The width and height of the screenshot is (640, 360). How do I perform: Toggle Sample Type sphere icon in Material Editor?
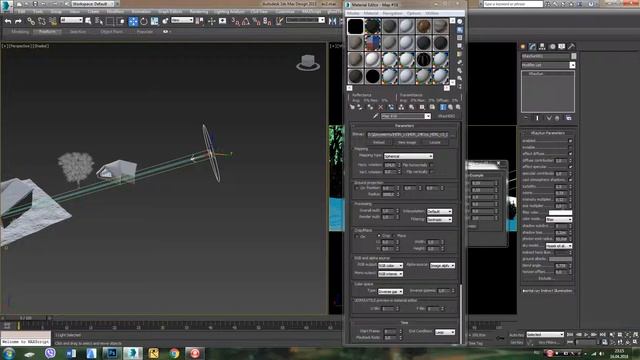coord(460,22)
